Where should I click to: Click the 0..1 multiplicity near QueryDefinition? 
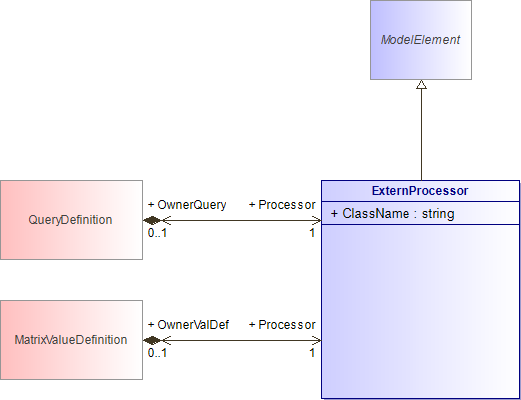[157, 233]
